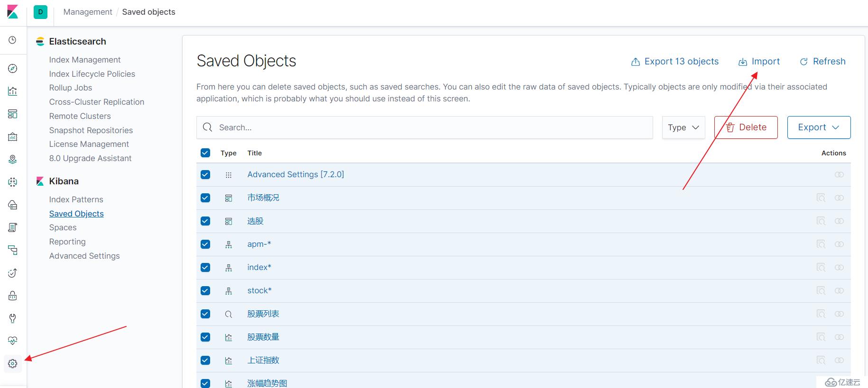Delete the selected saved objects
The image size is (868, 388).
746,127
